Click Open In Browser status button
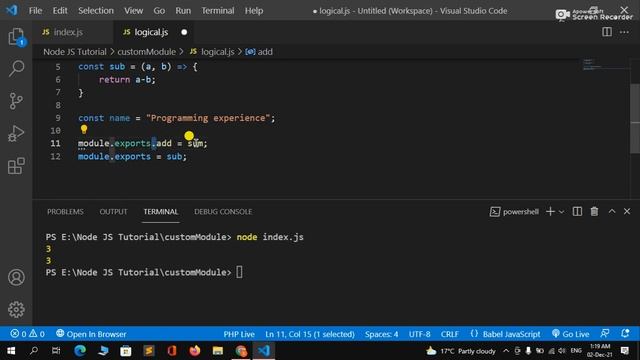The width and height of the screenshot is (640, 360). click(x=91, y=334)
